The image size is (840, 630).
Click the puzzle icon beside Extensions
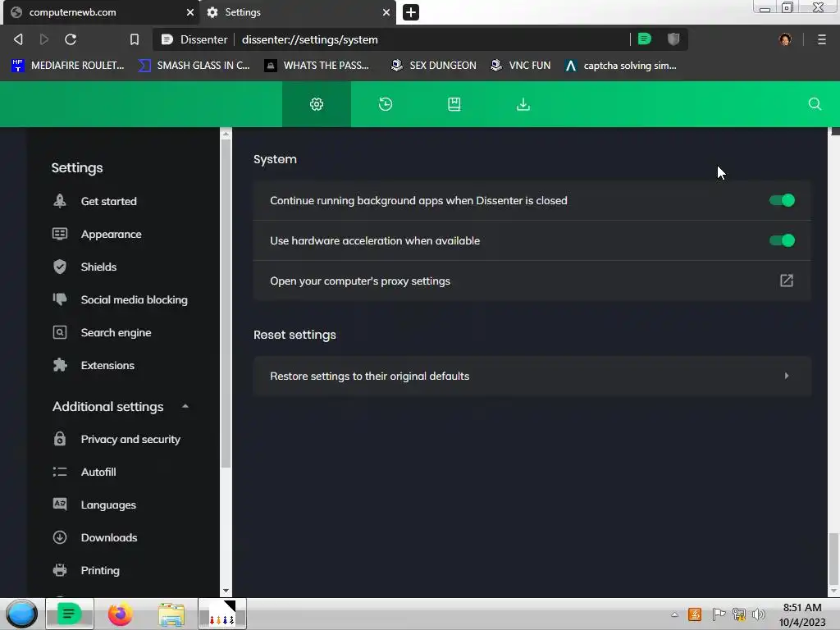60,365
